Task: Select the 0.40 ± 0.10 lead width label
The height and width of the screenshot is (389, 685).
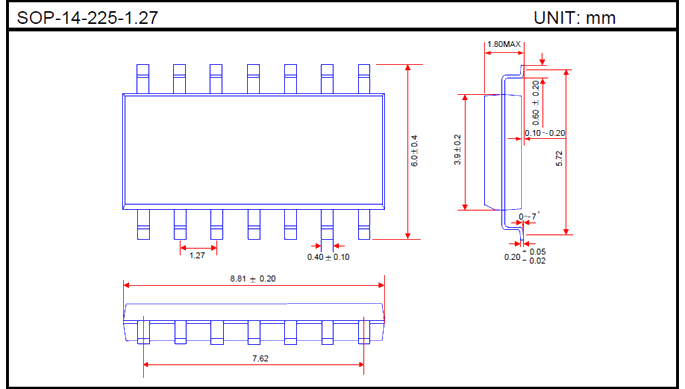Action: pyautogui.click(x=328, y=257)
